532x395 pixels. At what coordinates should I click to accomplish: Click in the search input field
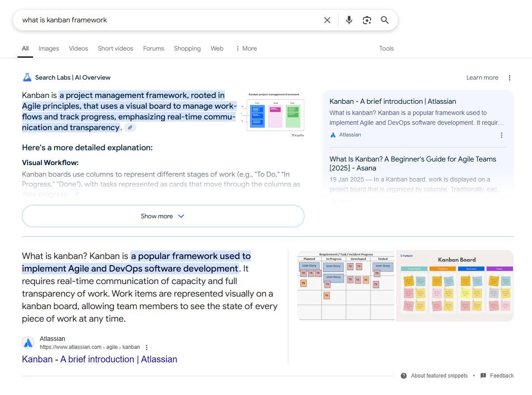(169, 20)
